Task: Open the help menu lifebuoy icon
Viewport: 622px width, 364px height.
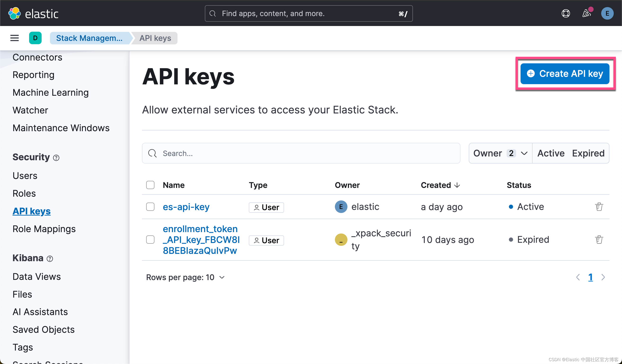Action: tap(565, 13)
